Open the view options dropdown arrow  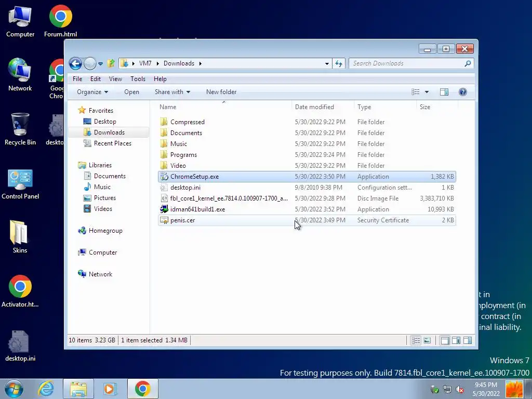[x=427, y=92]
